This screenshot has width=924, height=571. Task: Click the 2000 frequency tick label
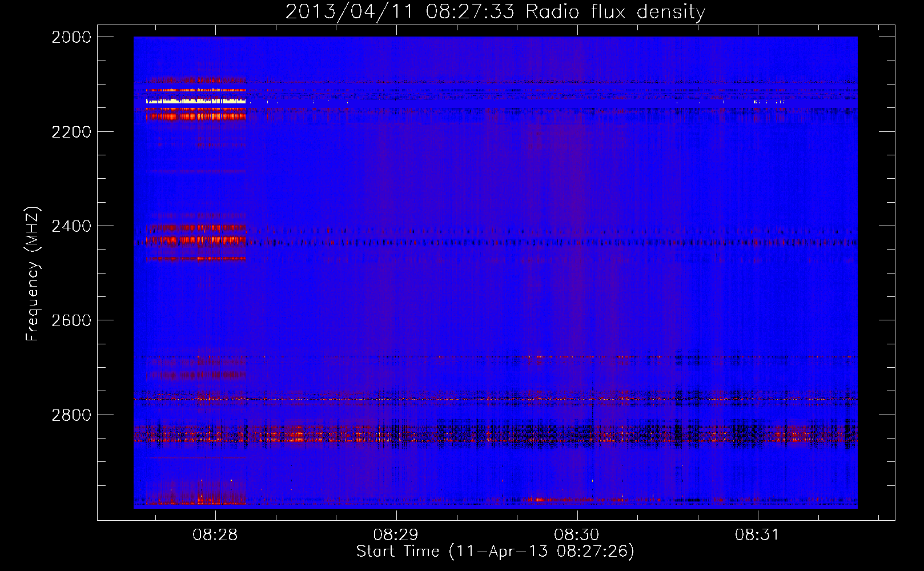pos(71,37)
